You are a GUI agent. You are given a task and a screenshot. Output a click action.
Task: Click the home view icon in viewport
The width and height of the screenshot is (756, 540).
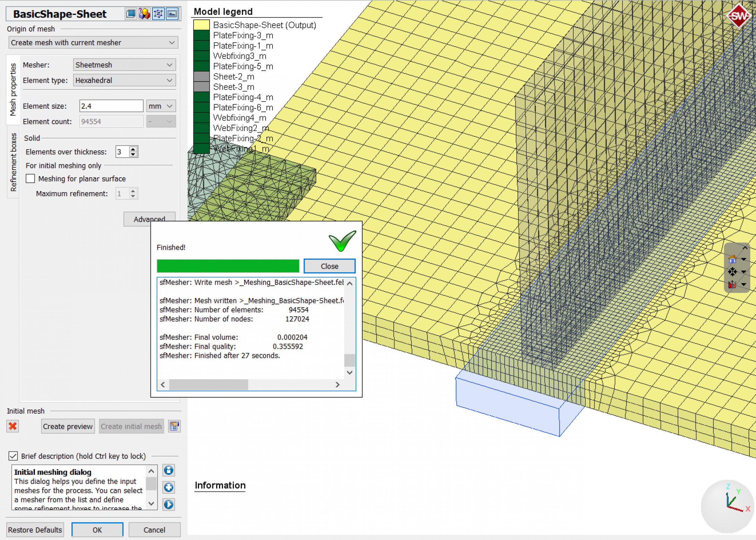[732, 259]
